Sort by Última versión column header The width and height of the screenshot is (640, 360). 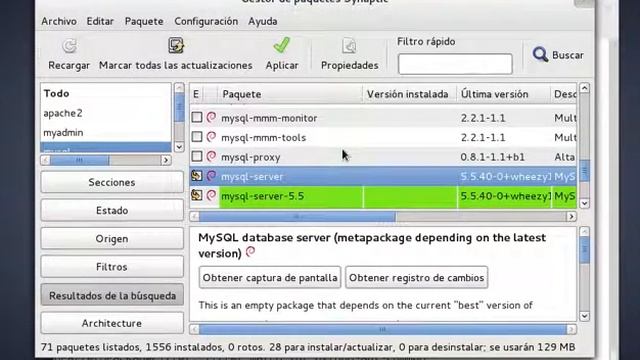[x=503, y=94]
